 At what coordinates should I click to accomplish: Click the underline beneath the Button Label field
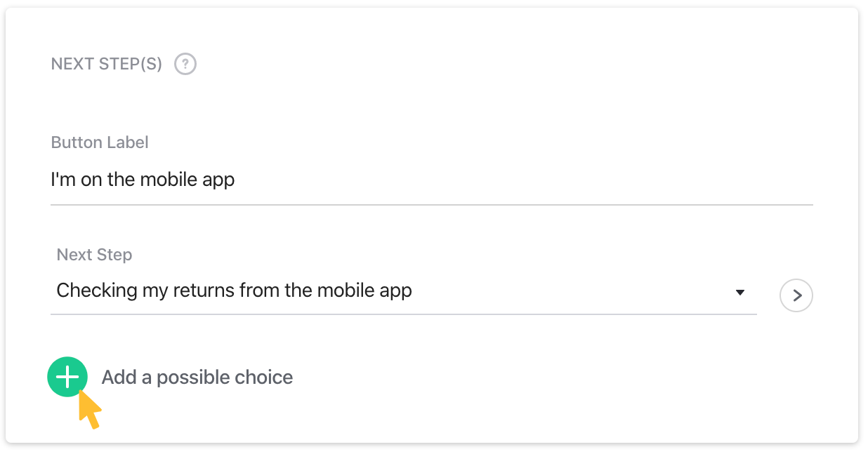(x=431, y=205)
